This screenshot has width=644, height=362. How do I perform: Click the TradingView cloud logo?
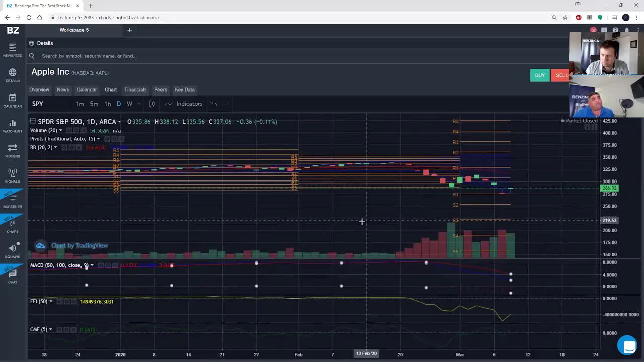coord(40,245)
